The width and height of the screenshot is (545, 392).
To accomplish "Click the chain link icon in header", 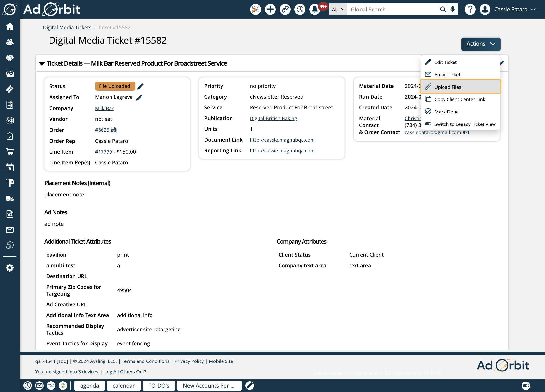I will [285, 10].
